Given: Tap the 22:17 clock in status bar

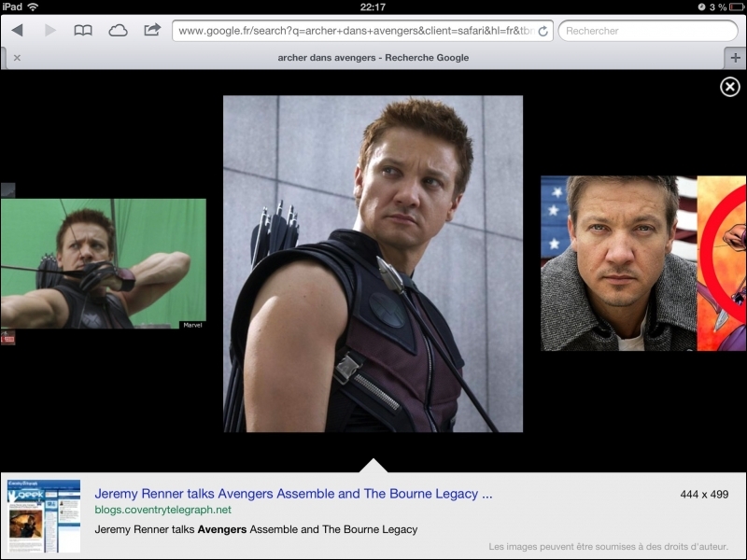Looking at the screenshot, I should [373, 7].
